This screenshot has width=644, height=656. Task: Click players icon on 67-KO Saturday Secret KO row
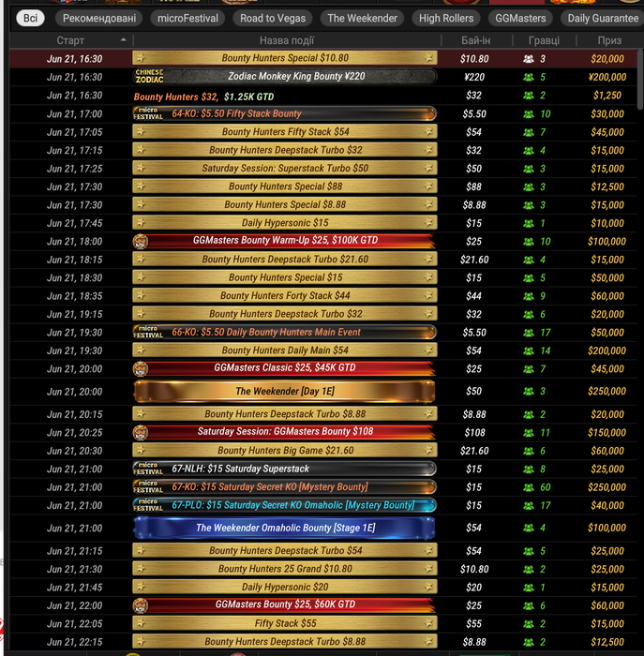tap(529, 487)
